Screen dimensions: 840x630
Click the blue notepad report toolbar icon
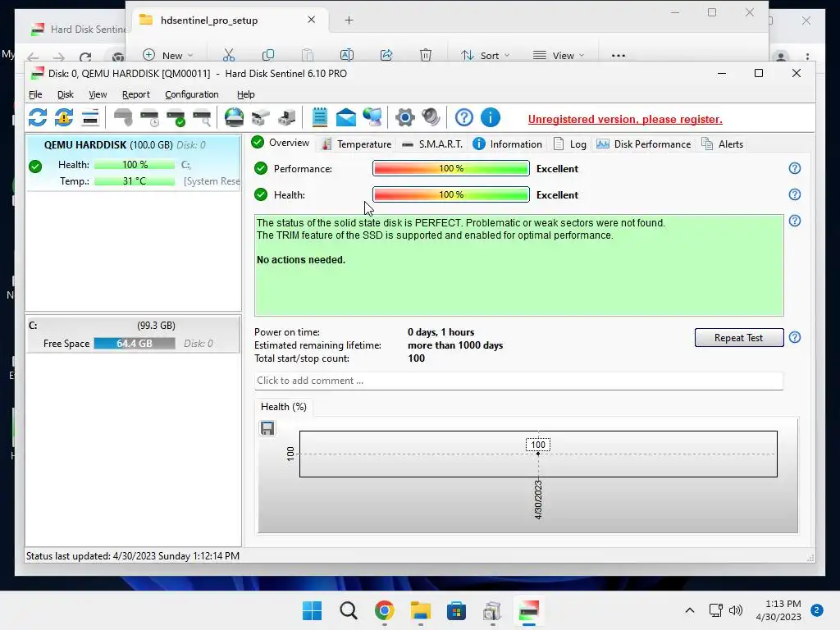(x=320, y=117)
